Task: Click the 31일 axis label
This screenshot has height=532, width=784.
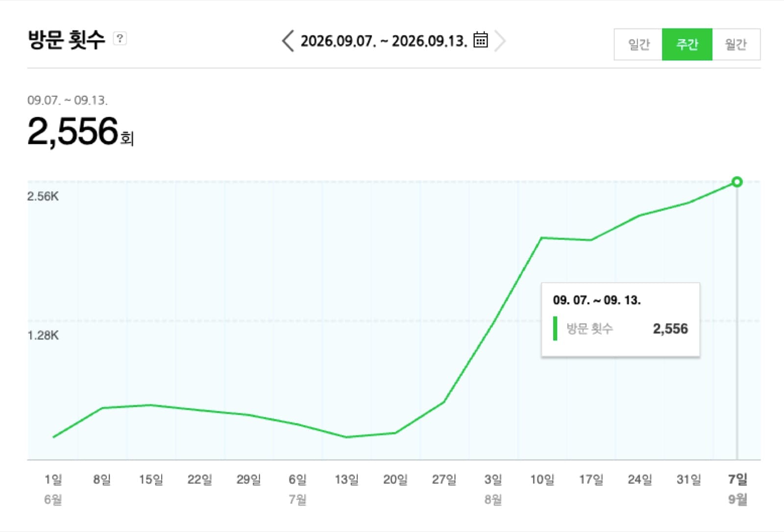Action: pyautogui.click(x=688, y=479)
